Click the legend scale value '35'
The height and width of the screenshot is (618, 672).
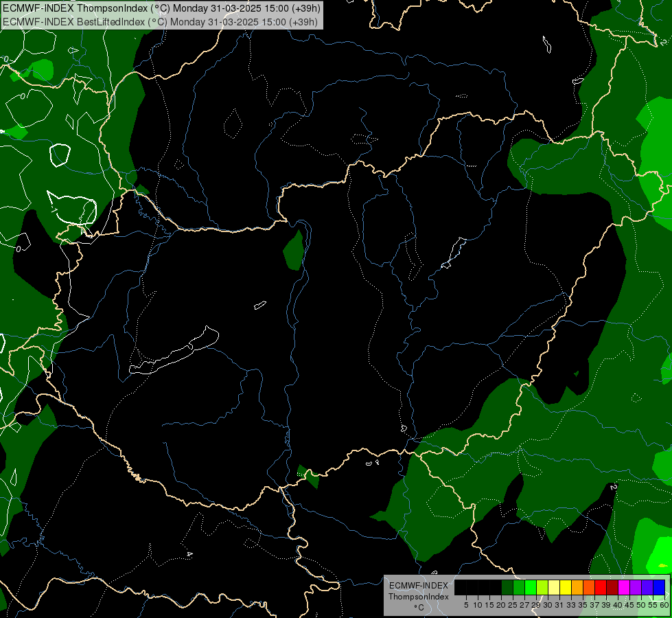583,605
